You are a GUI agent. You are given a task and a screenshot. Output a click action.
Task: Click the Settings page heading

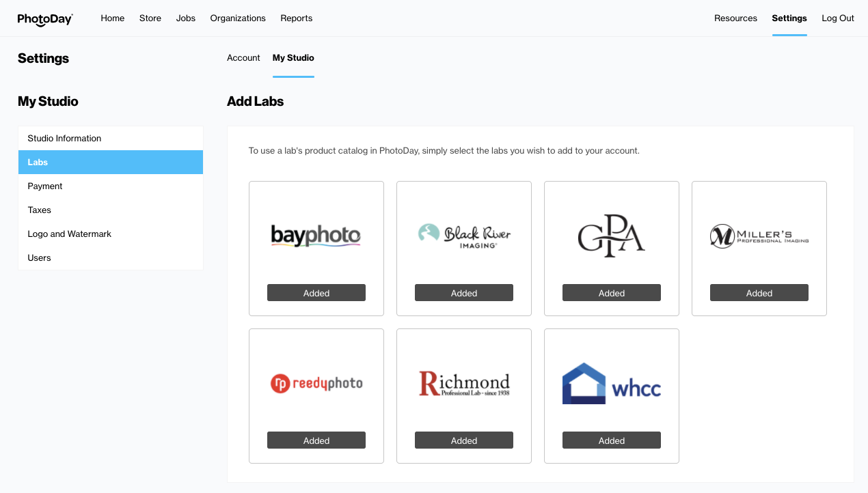click(x=43, y=58)
